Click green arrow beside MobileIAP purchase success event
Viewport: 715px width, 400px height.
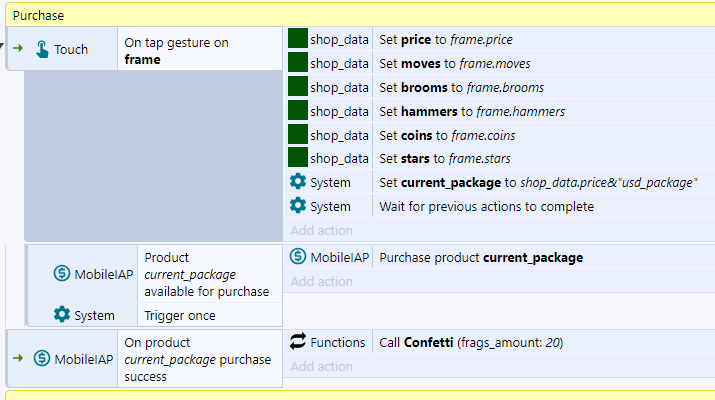click(17, 358)
